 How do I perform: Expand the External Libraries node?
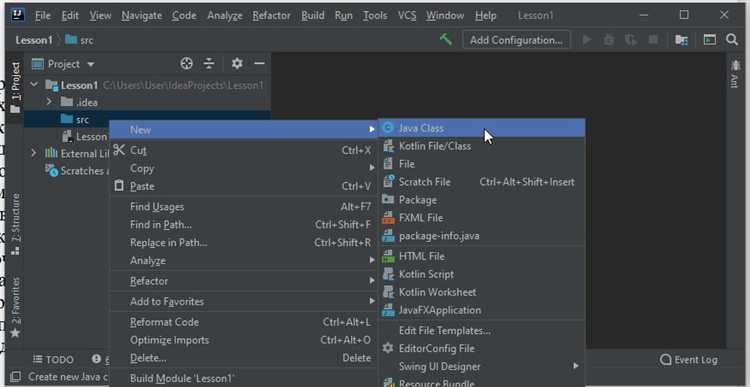34,154
